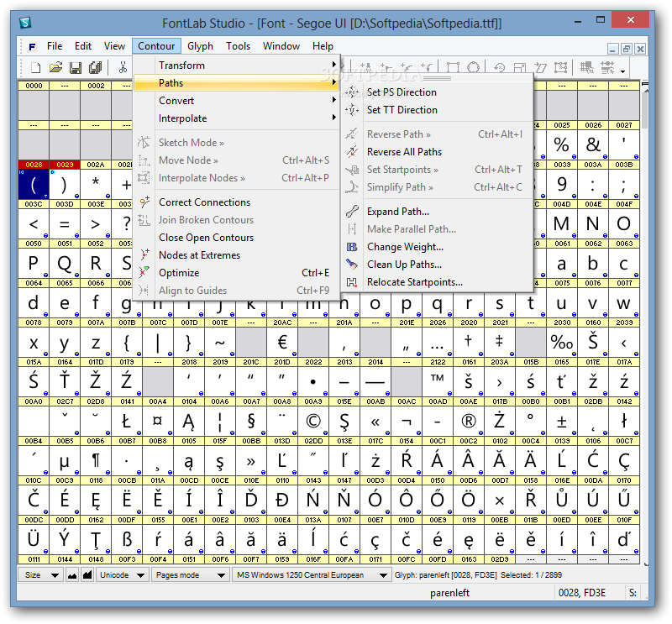Click the Clean Up Paths broom icon
Image resolution: width=672 pixels, height=624 pixels.
click(352, 265)
